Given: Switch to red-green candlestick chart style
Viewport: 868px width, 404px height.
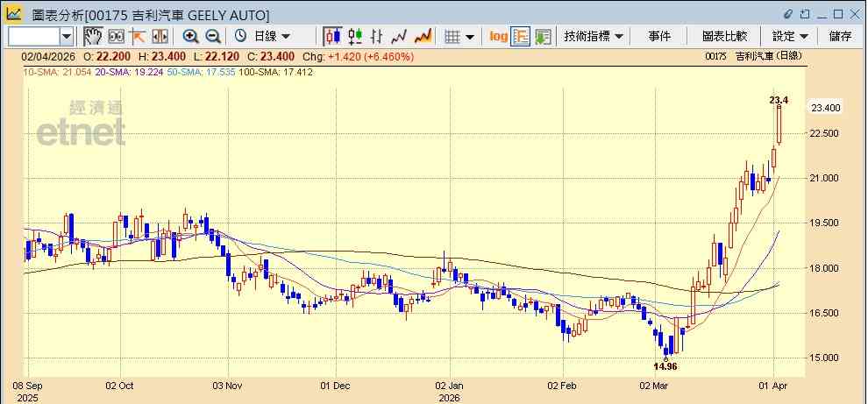Looking at the screenshot, I should [x=355, y=37].
